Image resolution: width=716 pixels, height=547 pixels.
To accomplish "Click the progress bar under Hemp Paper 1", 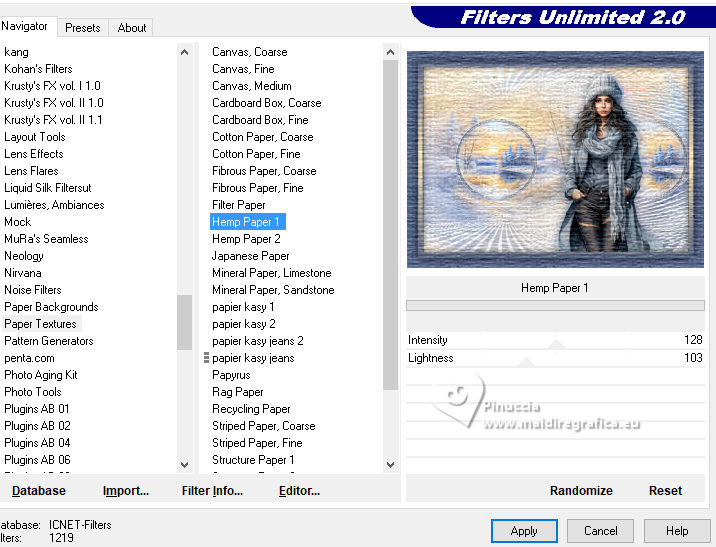I will click(x=555, y=305).
